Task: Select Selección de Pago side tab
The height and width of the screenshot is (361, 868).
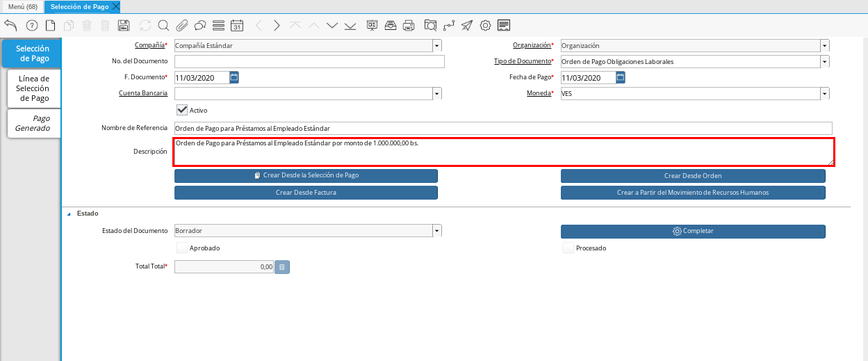Action: [x=32, y=54]
